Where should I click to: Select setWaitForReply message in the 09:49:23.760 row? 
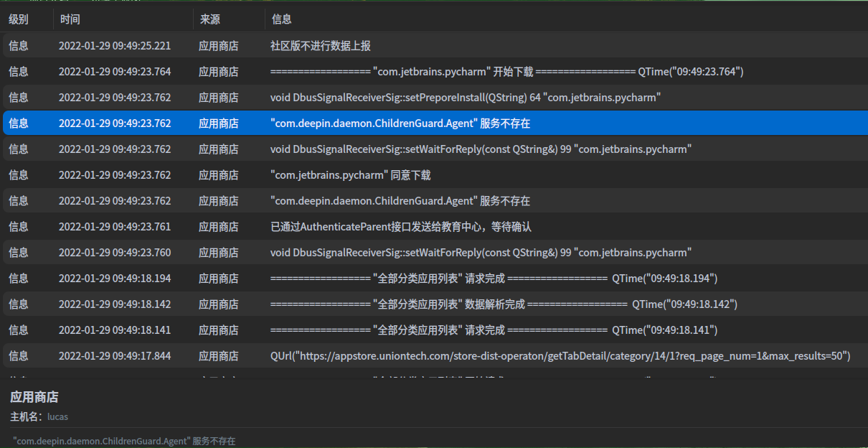[481, 253]
